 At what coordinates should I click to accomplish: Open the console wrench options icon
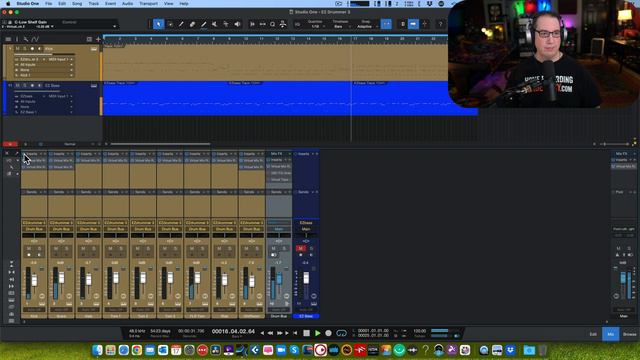coord(11,167)
